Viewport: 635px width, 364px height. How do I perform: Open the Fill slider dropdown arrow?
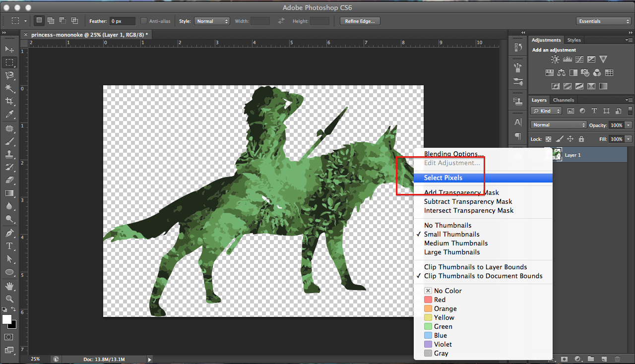(629, 139)
